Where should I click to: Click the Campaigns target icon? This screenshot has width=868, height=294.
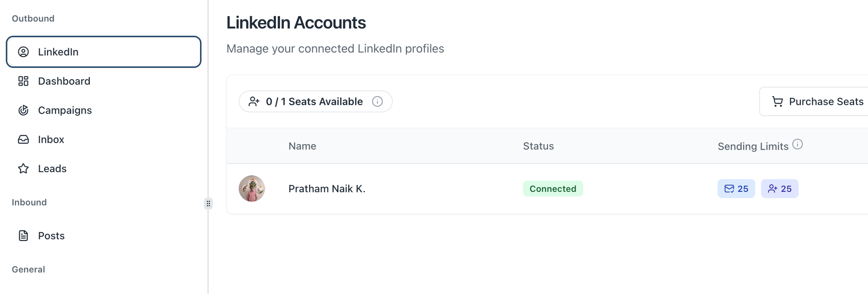tap(23, 110)
